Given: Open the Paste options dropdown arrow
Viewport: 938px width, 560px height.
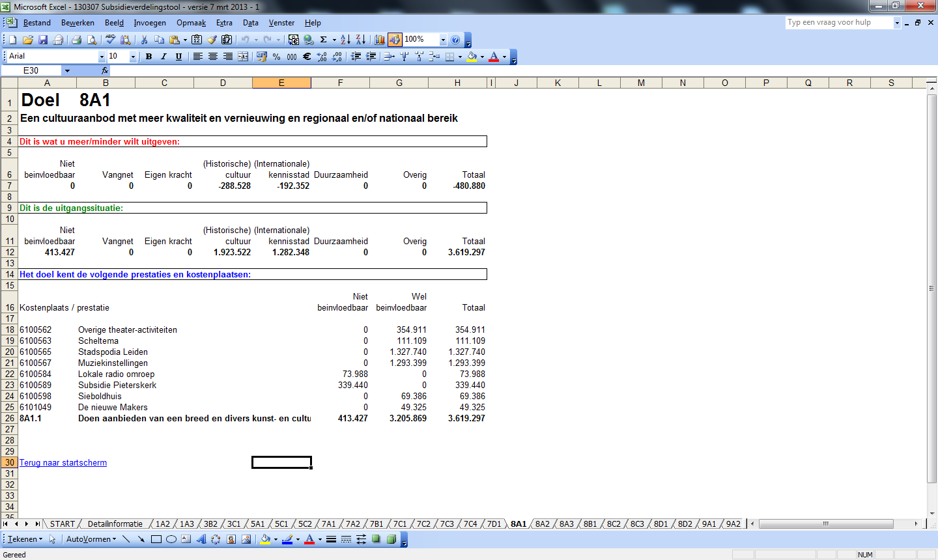Looking at the screenshot, I should click(x=185, y=40).
